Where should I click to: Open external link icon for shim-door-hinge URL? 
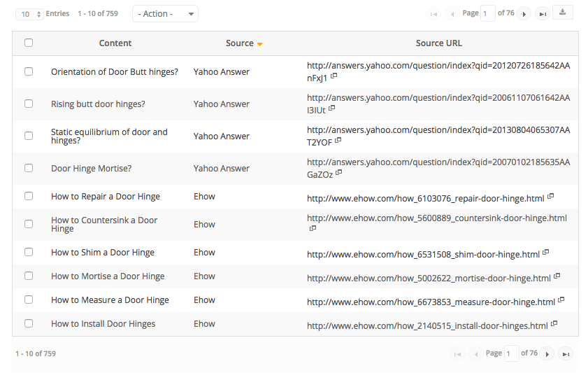pyautogui.click(x=546, y=252)
